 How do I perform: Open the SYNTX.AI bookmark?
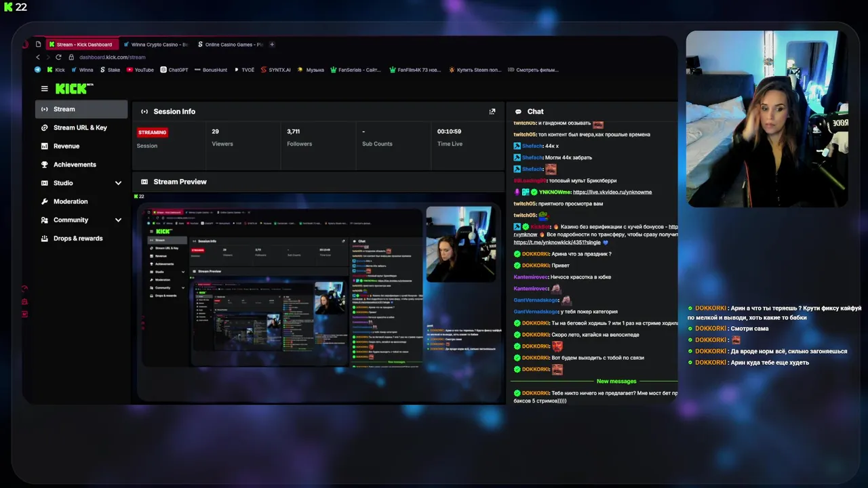[275, 70]
